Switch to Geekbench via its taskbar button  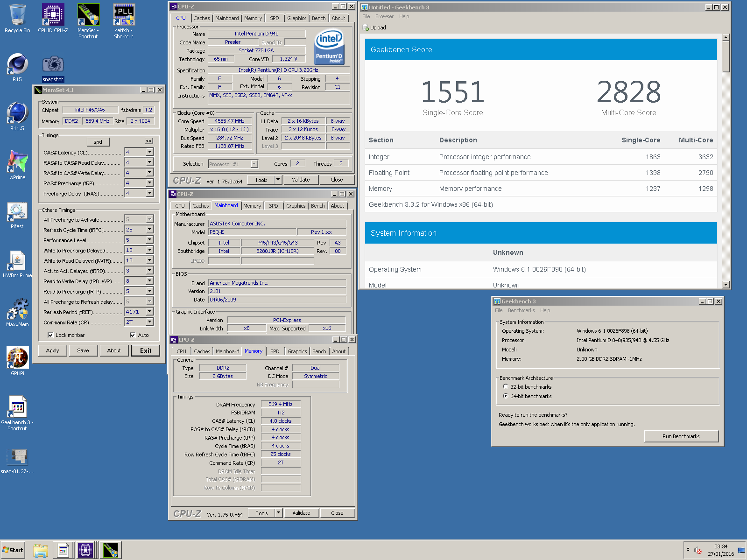(63, 550)
